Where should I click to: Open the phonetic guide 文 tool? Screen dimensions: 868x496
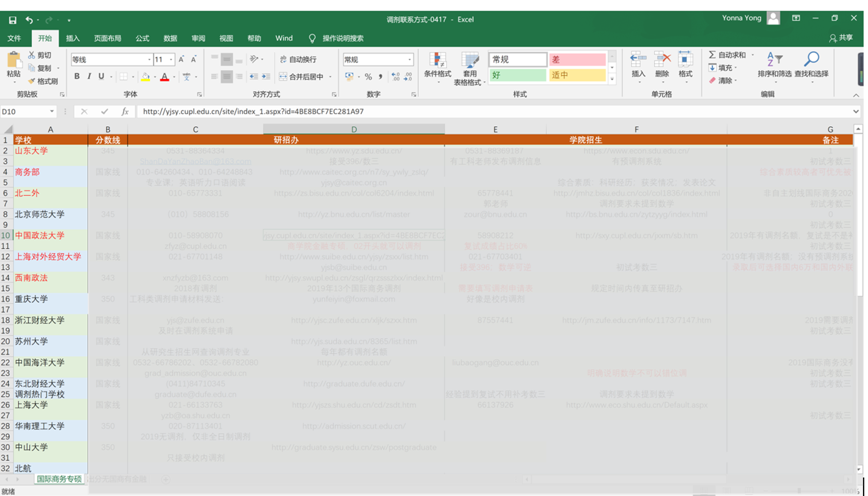point(186,77)
